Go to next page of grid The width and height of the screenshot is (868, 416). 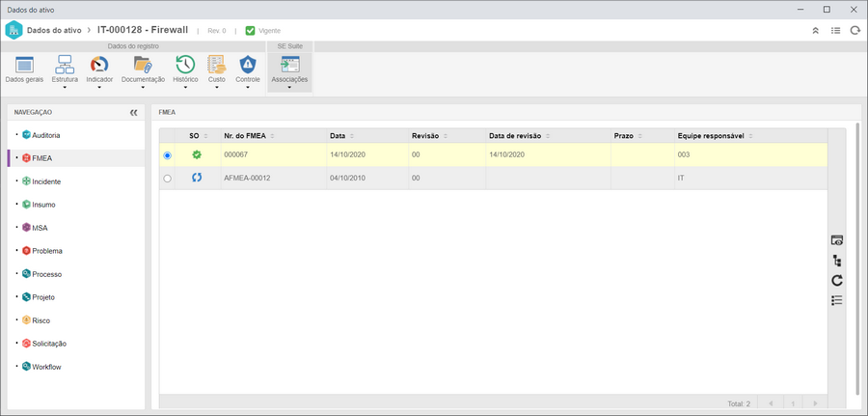pyautogui.click(x=814, y=403)
